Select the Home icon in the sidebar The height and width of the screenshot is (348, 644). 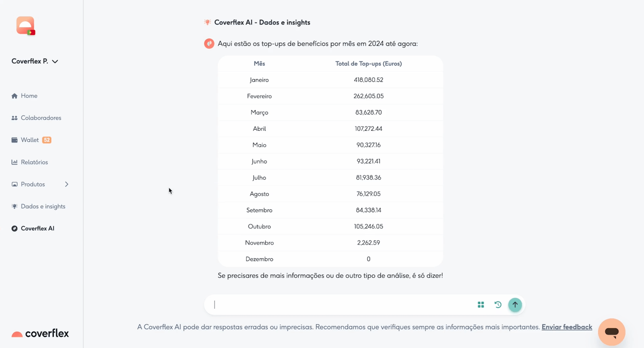click(x=14, y=95)
